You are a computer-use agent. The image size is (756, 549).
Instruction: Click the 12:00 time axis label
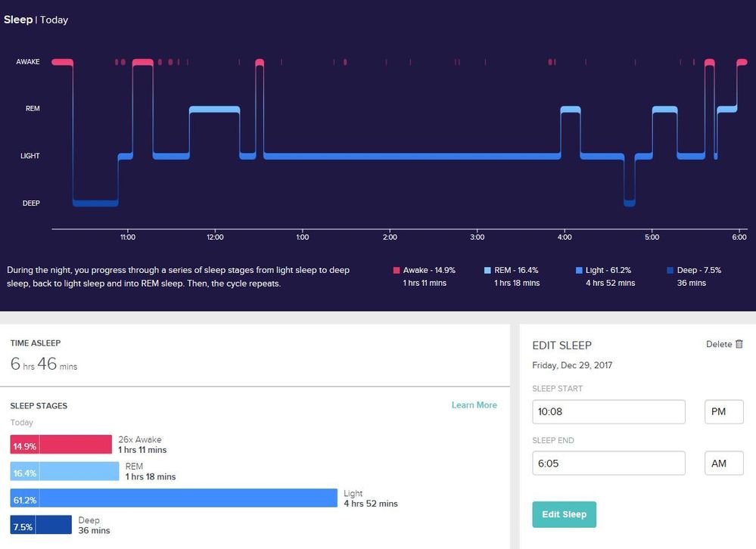(215, 237)
